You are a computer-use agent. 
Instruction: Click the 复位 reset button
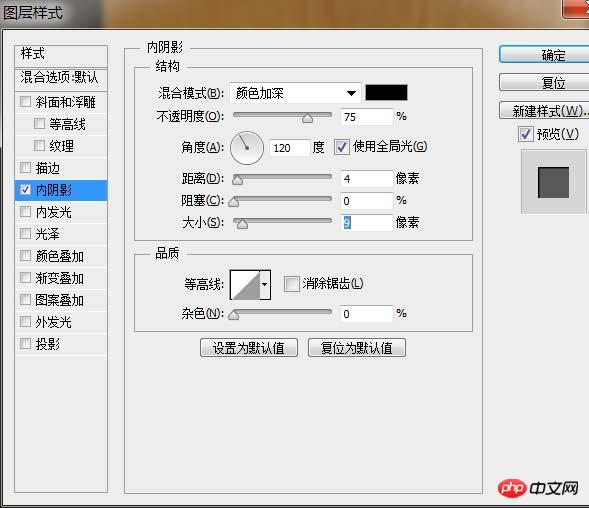coord(544,82)
